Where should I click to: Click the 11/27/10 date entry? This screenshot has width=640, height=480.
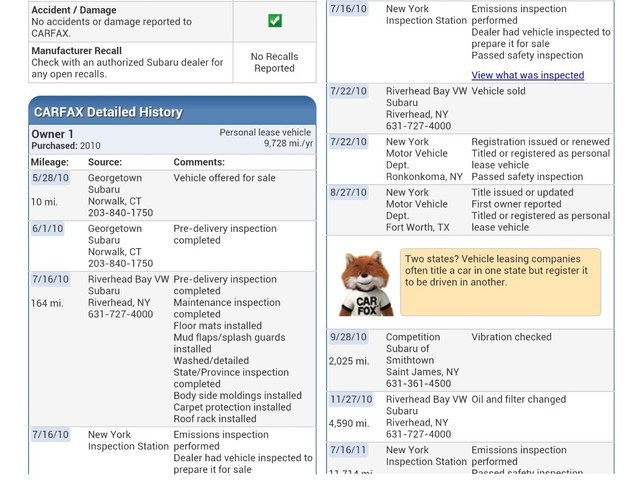(351, 399)
